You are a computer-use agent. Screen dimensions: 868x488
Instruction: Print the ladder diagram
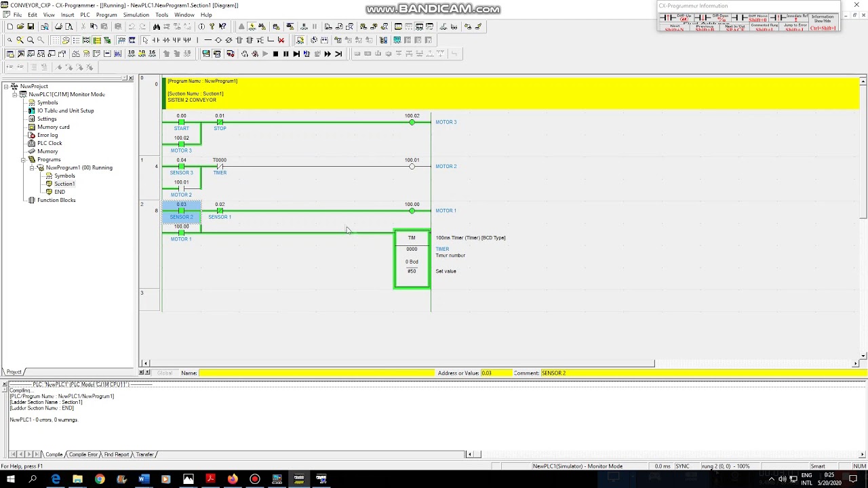(x=58, y=26)
